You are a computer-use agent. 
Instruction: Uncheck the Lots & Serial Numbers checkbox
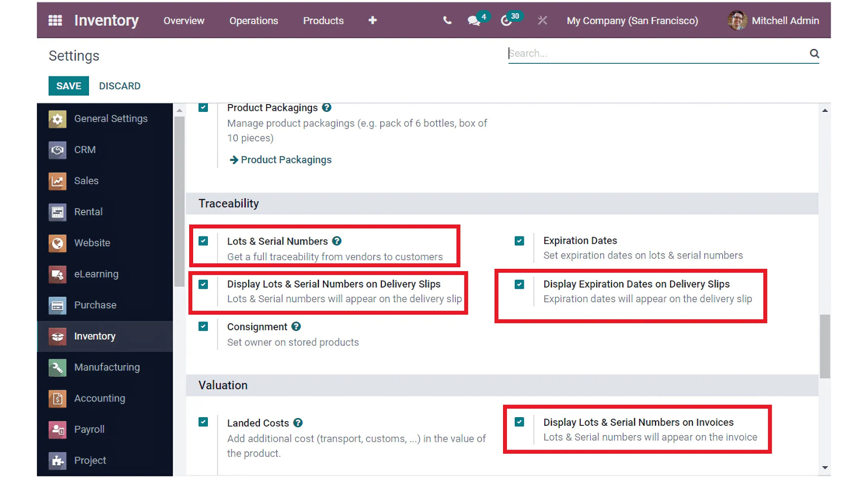tap(203, 241)
